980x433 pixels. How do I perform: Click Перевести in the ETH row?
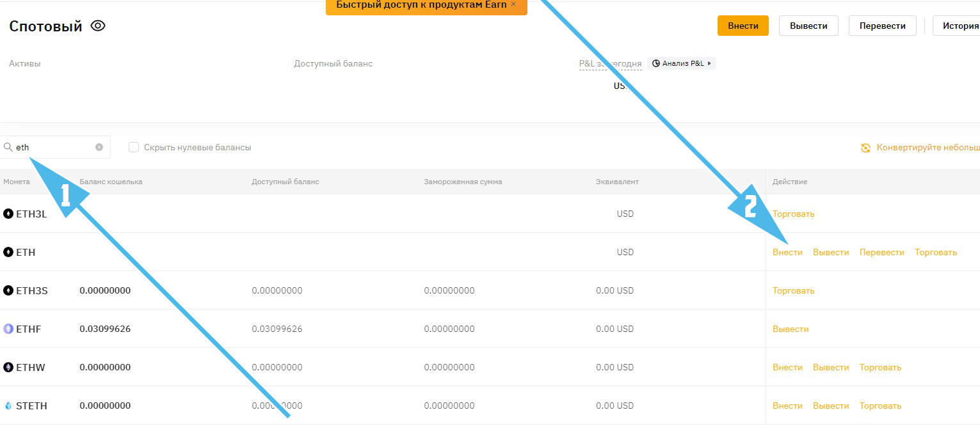click(x=882, y=252)
